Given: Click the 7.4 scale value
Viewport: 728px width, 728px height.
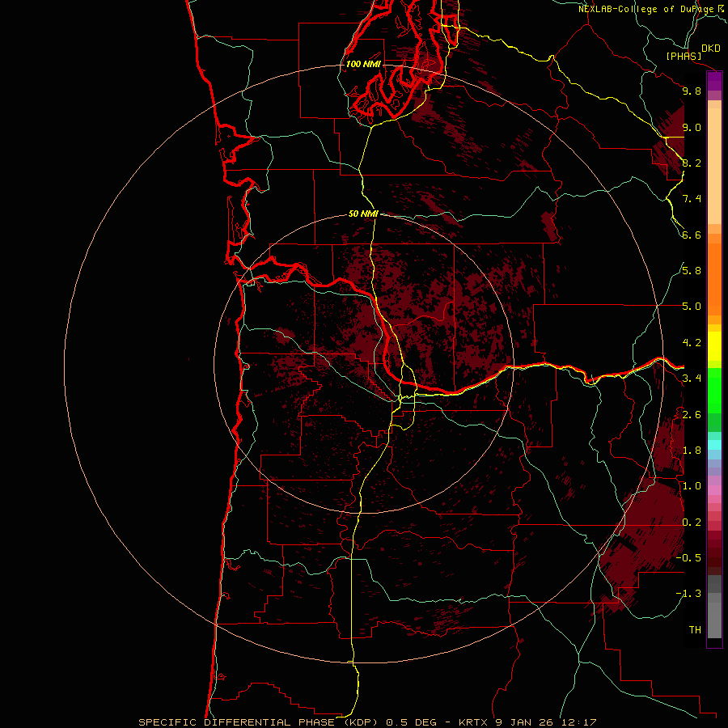Looking at the screenshot, I should (692, 199).
